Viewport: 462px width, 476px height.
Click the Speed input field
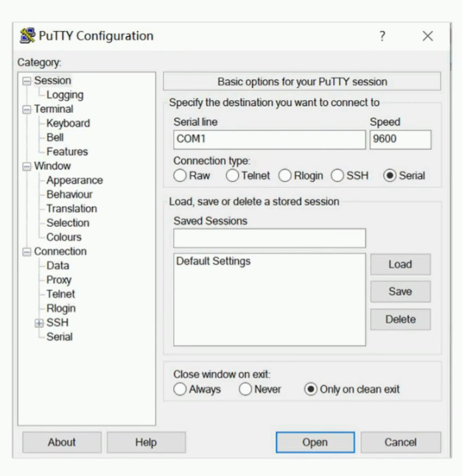tap(400, 140)
